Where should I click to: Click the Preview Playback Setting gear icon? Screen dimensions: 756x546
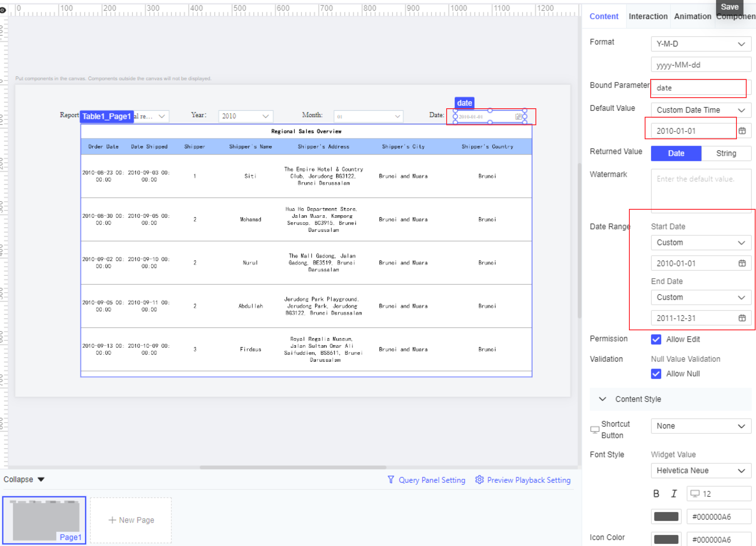(479, 480)
